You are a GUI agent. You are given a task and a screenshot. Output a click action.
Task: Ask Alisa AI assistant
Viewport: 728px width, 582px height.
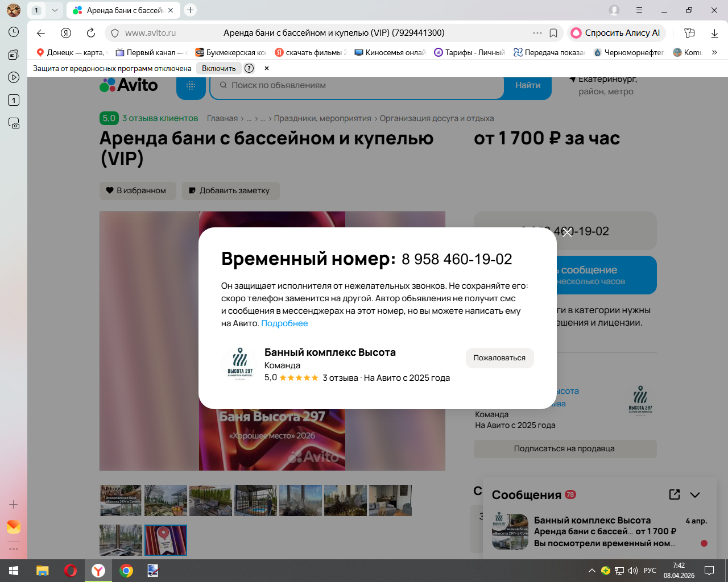[616, 33]
